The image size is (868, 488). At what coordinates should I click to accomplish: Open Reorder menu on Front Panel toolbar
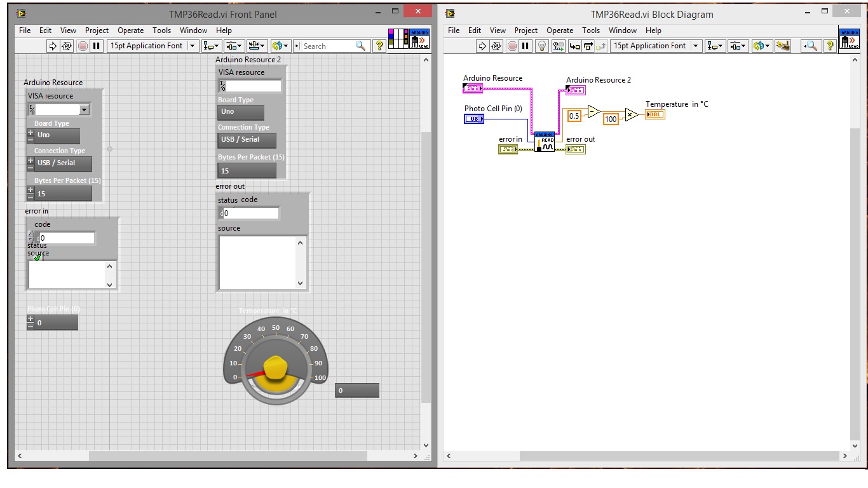280,46
